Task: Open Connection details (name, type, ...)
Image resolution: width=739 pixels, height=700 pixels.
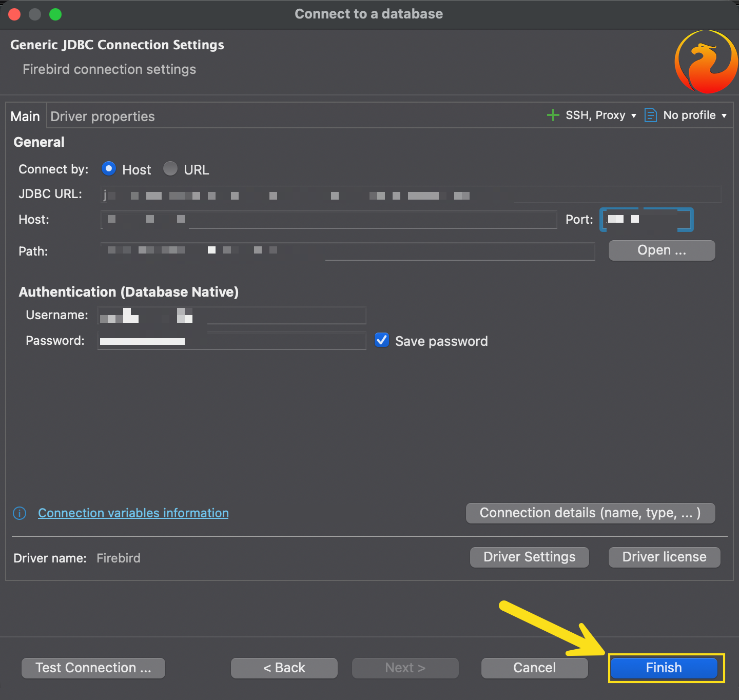Action: tap(590, 513)
